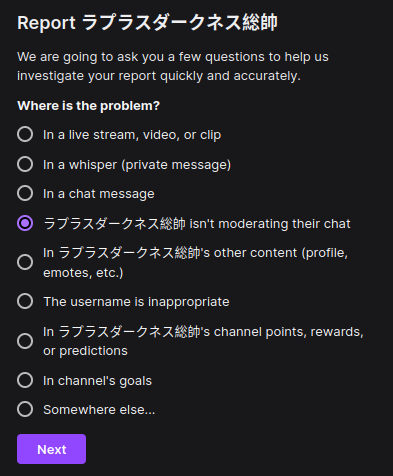Image resolution: width=393 pixels, height=476 pixels.
Task: Click the 'channel points, rewards, or predictions' label
Action: (x=203, y=341)
